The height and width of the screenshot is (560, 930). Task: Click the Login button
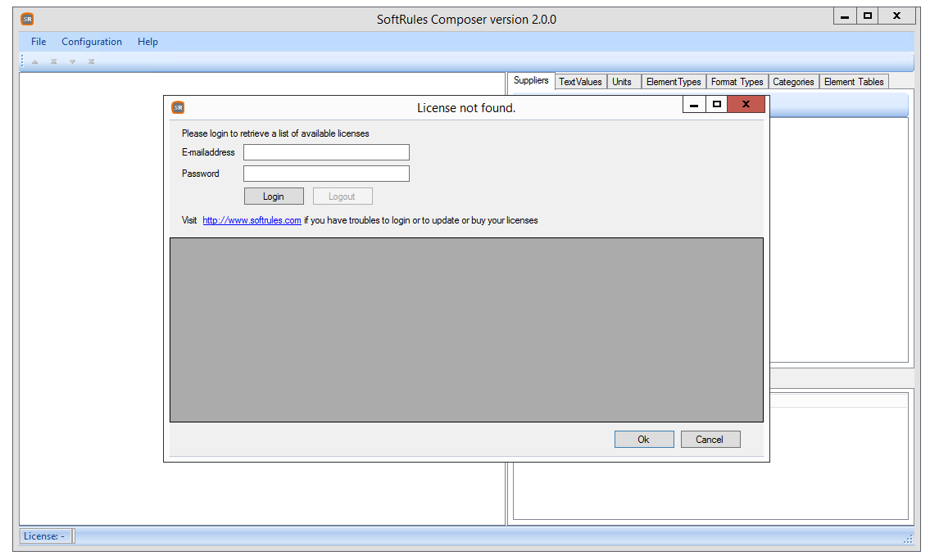[274, 196]
